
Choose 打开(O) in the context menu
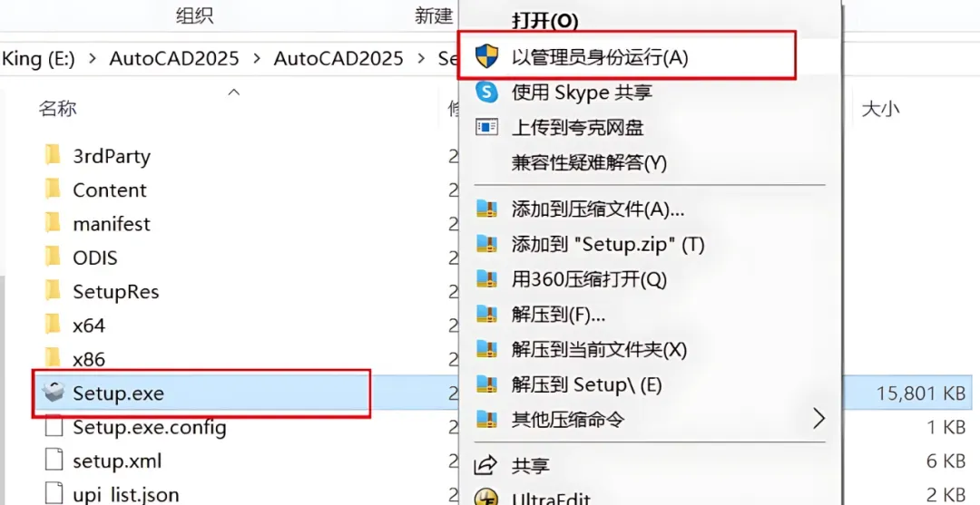[544, 20]
